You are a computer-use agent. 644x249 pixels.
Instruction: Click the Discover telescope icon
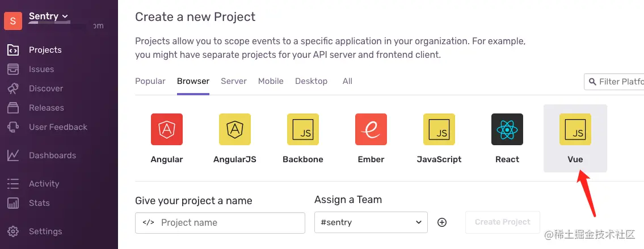tap(13, 88)
